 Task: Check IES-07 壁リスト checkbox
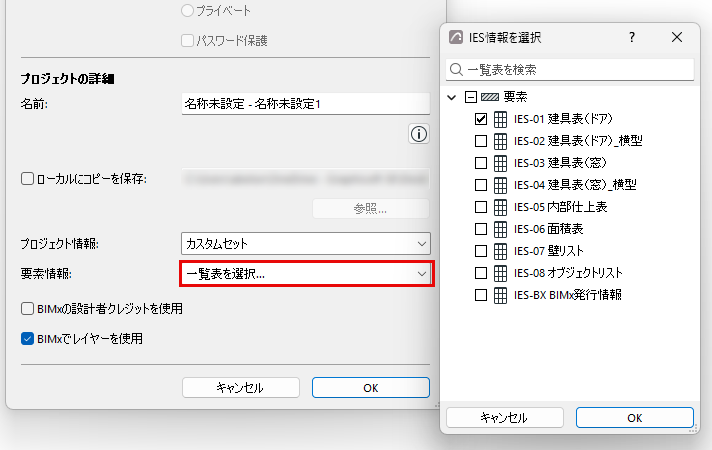[480, 251]
